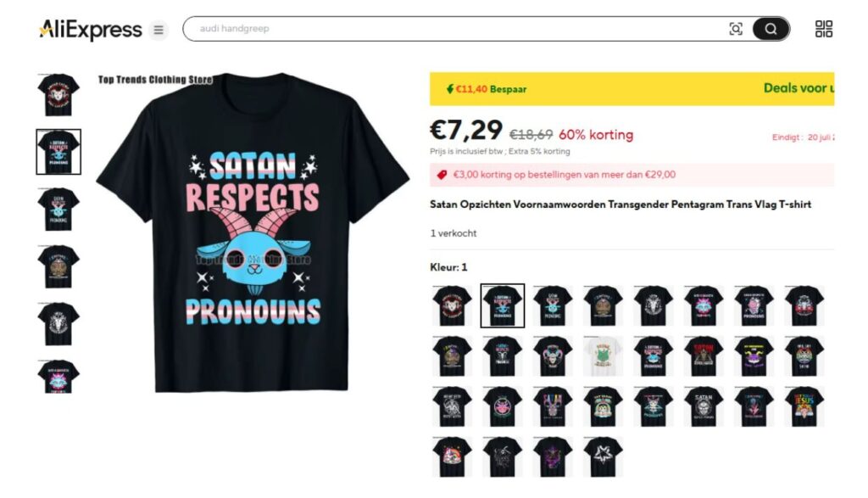Search by image with camera icon
The image size is (868, 498).
click(x=736, y=29)
